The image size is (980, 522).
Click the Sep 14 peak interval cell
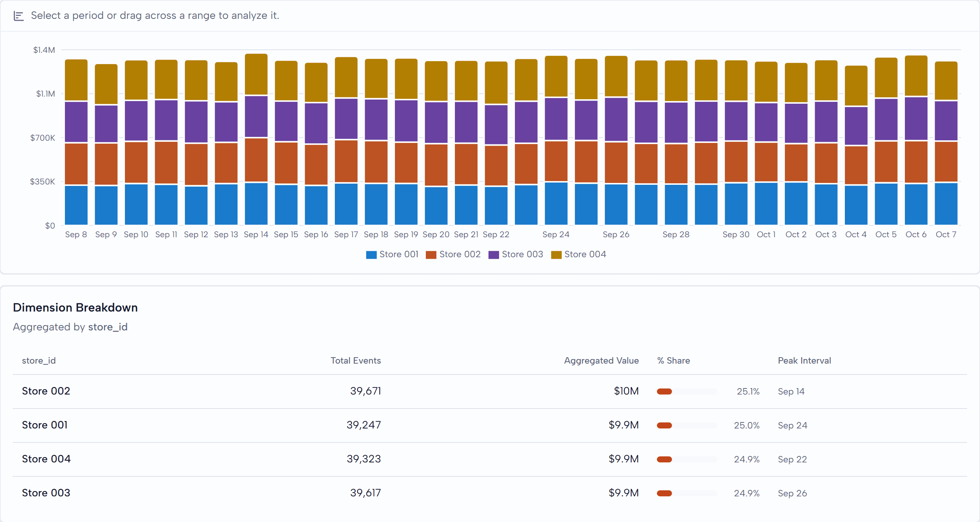pyautogui.click(x=791, y=391)
